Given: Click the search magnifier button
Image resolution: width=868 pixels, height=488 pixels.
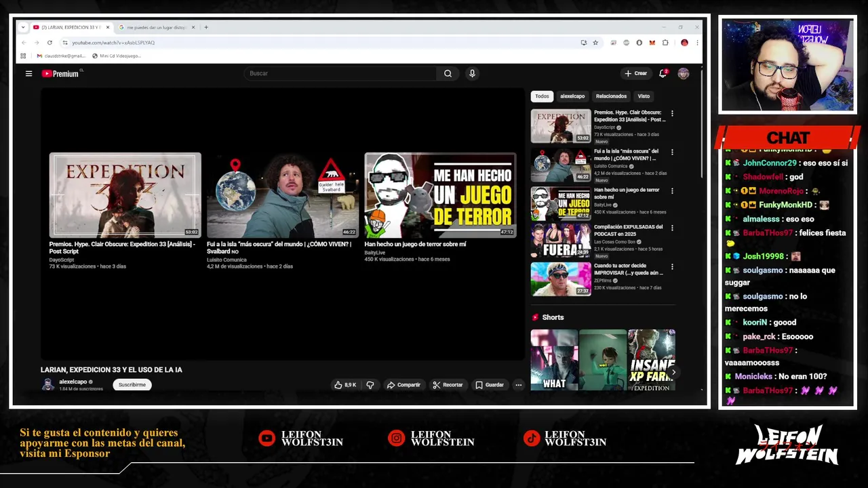Looking at the screenshot, I should pos(448,73).
